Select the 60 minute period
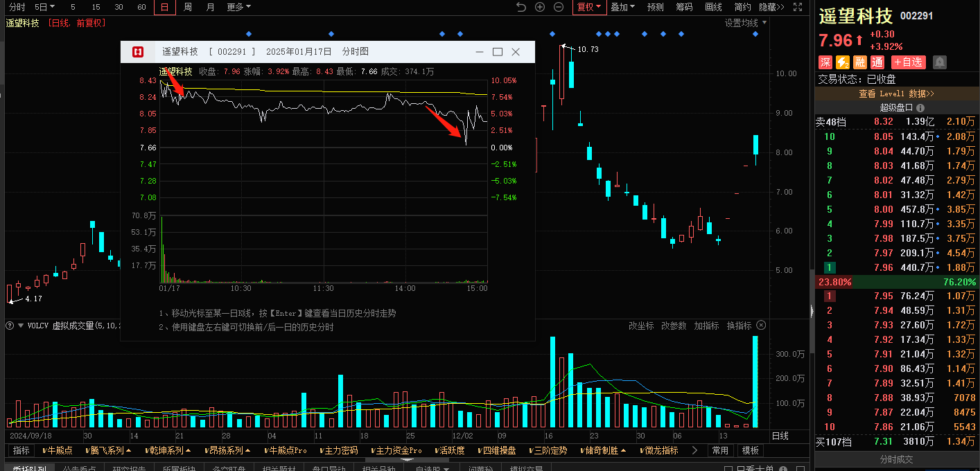 tap(141, 7)
